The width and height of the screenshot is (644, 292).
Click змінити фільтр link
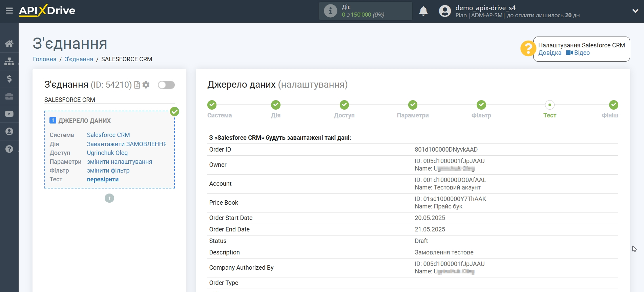(x=108, y=171)
